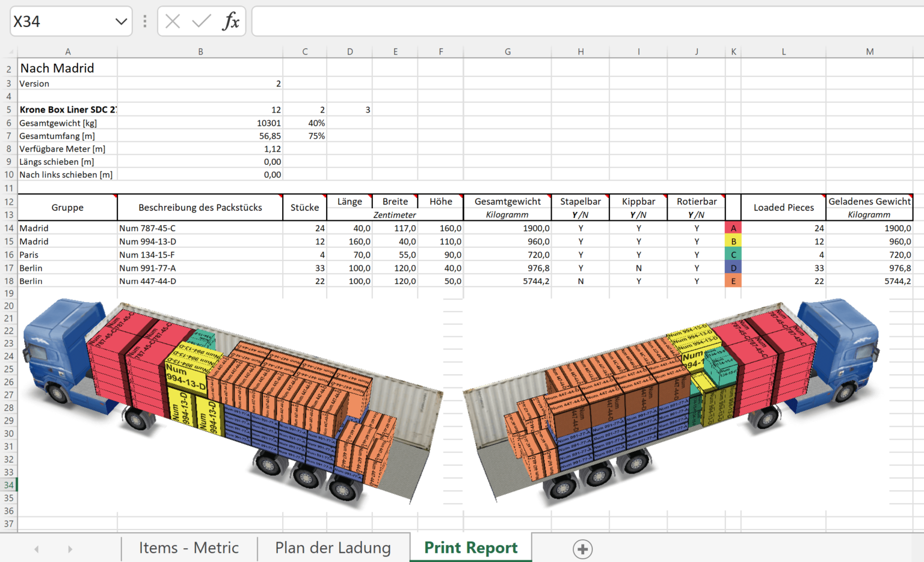Select the Print Report sheet tab
The width and height of the screenshot is (924, 562).
click(x=470, y=548)
